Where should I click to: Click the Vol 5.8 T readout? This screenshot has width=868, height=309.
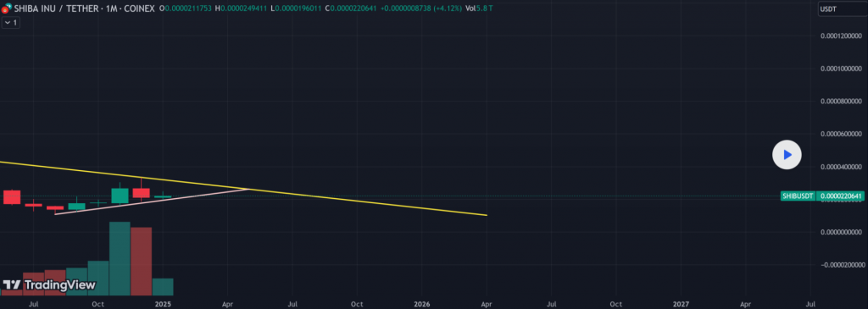[x=480, y=8]
